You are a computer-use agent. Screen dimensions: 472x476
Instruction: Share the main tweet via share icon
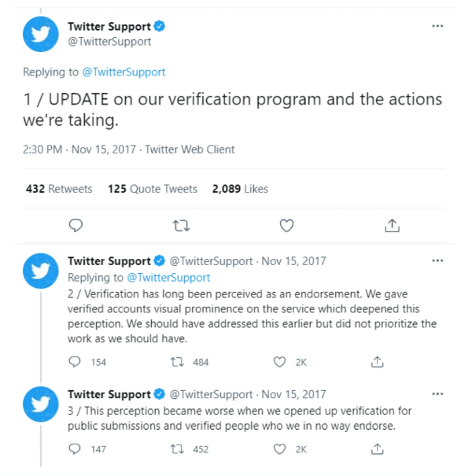coord(393,226)
